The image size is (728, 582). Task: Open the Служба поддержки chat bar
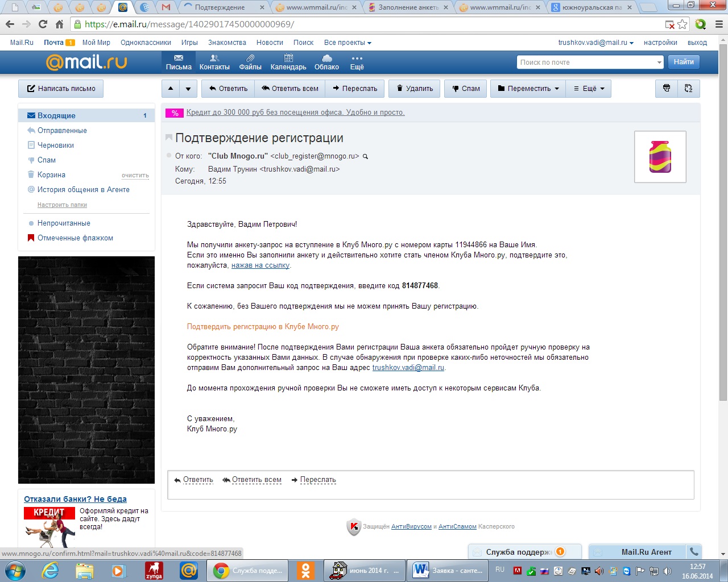[x=524, y=552]
